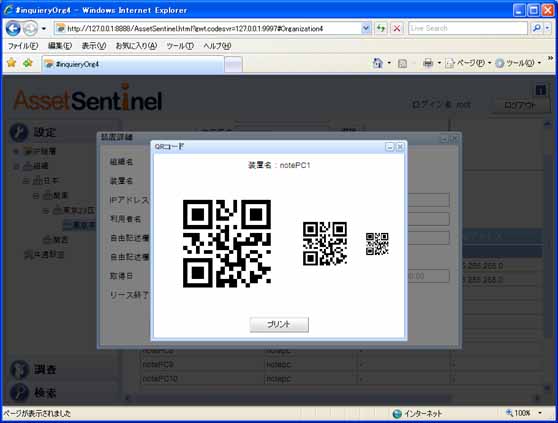Open the ファイル(F) menu
Screen dimensions: 558x423
click(23, 46)
